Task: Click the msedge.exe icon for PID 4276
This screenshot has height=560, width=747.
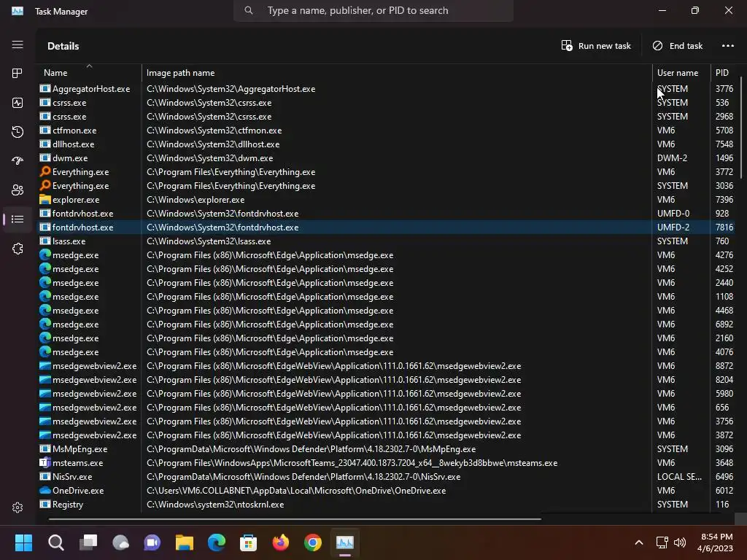Action: tap(45, 254)
